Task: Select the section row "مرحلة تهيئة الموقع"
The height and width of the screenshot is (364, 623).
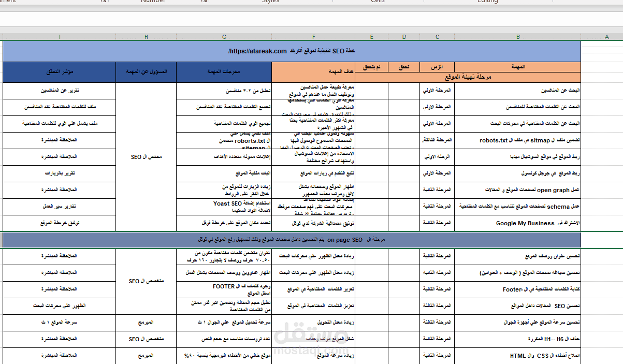Action: tap(468, 77)
